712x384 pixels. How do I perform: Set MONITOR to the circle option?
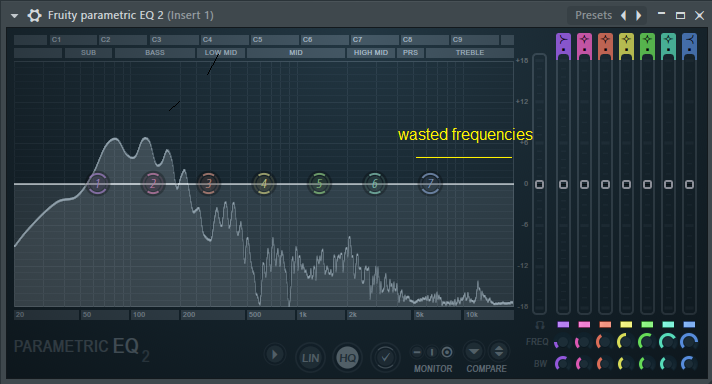pos(447,352)
